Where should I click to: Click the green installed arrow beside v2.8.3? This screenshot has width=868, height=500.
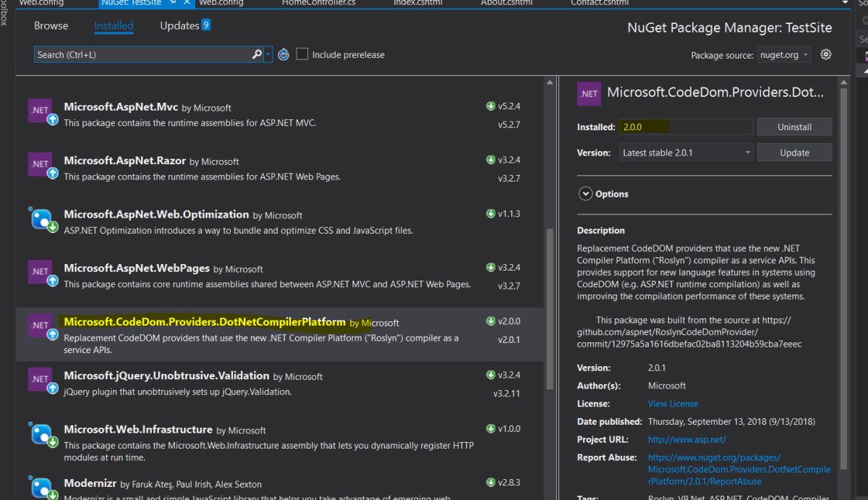[491, 482]
